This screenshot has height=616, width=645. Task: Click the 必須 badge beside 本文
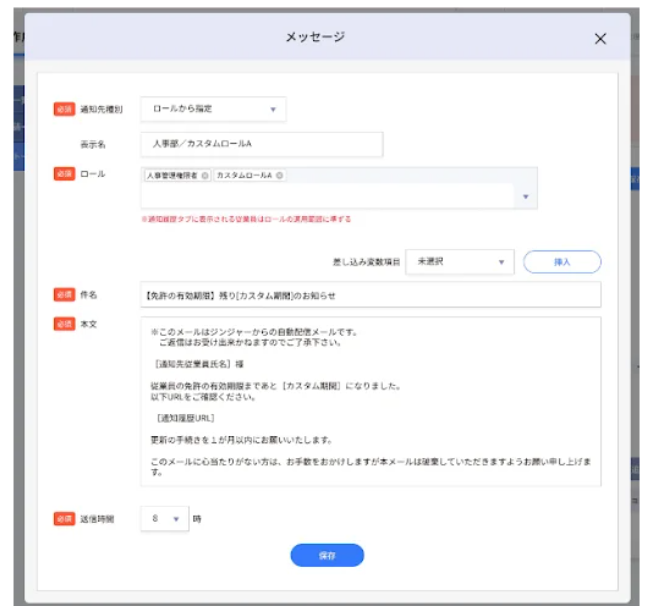64,326
